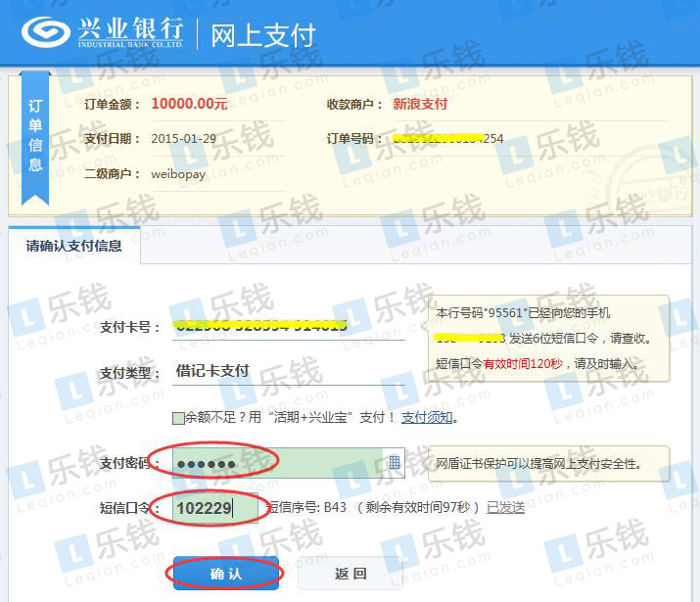Click the 返回 button
This screenshot has height=602, width=700.
[350, 574]
